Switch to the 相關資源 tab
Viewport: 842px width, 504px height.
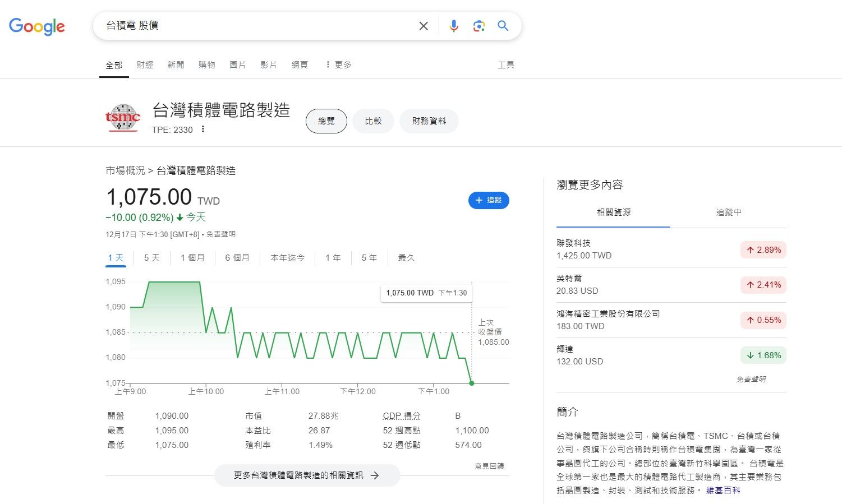click(x=613, y=212)
